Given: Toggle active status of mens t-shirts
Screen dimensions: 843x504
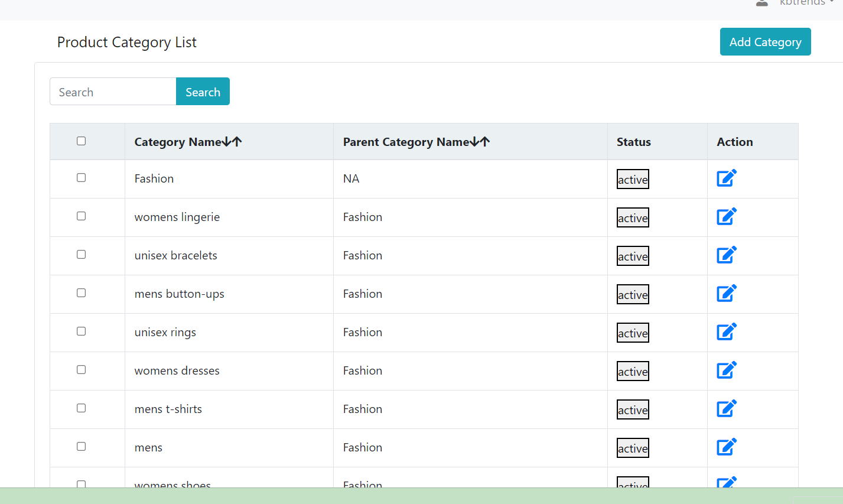Looking at the screenshot, I should (x=633, y=409).
